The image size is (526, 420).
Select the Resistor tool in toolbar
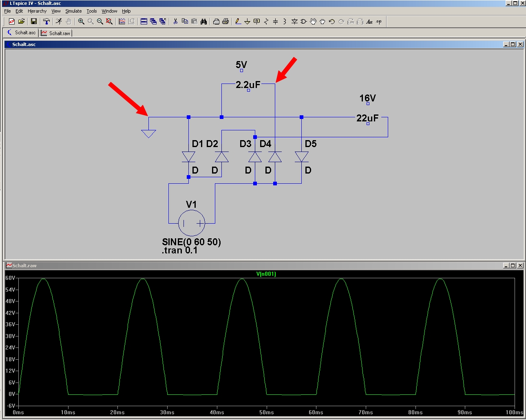[x=266, y=22]
